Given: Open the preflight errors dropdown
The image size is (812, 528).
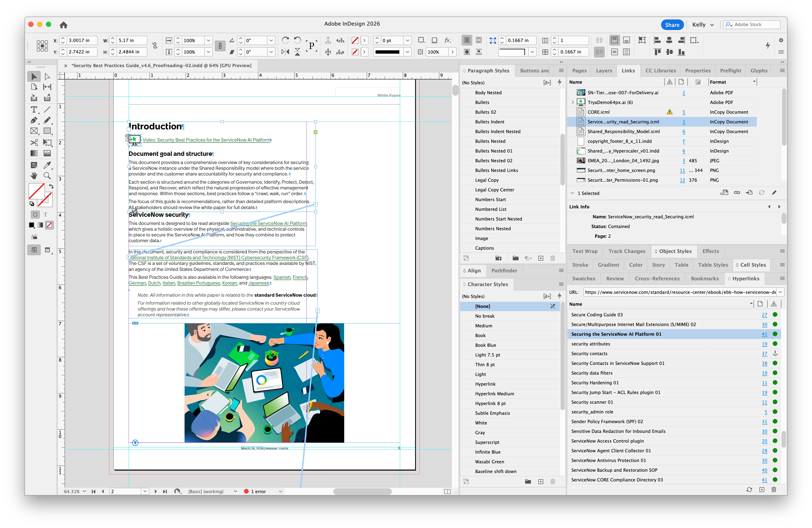Looking at the screenshot, I should point(280,492).
